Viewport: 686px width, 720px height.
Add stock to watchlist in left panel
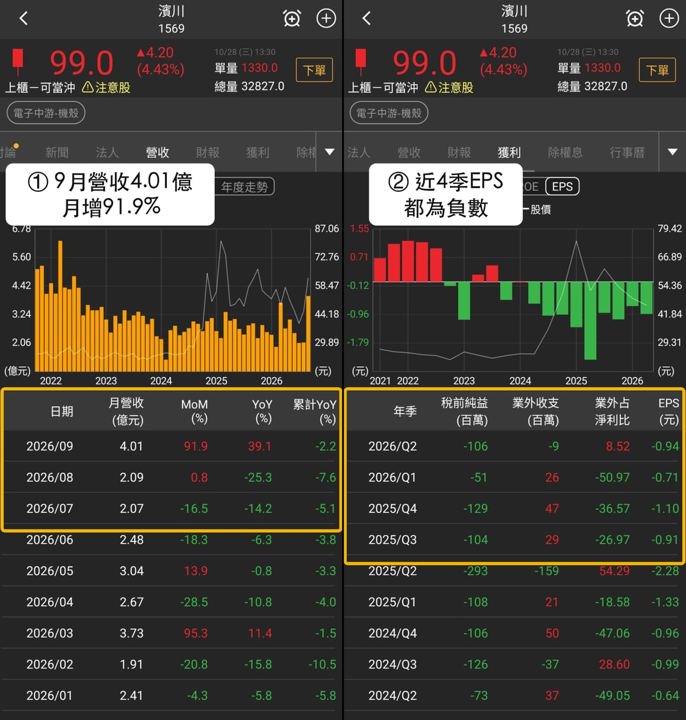click(326, 19)
